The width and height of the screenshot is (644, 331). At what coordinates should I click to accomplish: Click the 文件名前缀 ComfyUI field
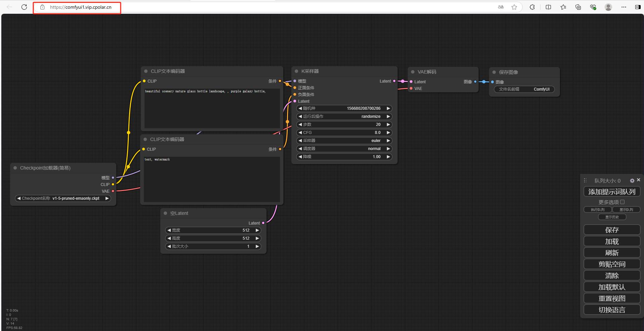pos(524,89)
